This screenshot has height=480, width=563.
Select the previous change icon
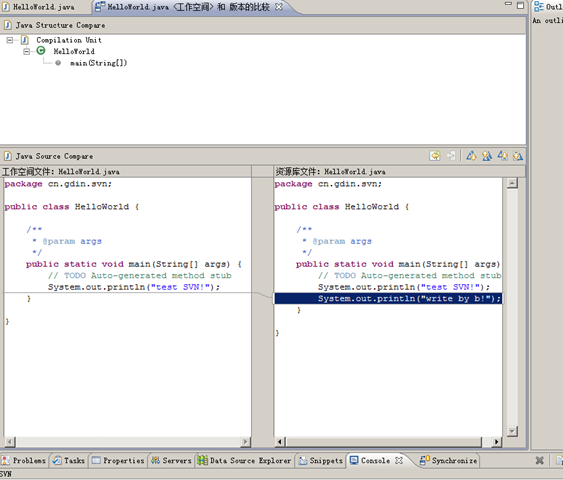tap(518, 156)
